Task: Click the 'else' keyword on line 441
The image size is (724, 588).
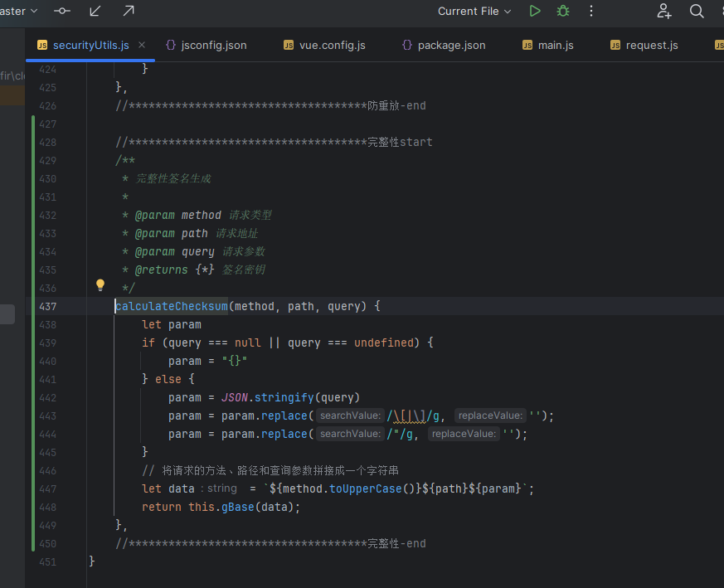Action: [168, 379]
